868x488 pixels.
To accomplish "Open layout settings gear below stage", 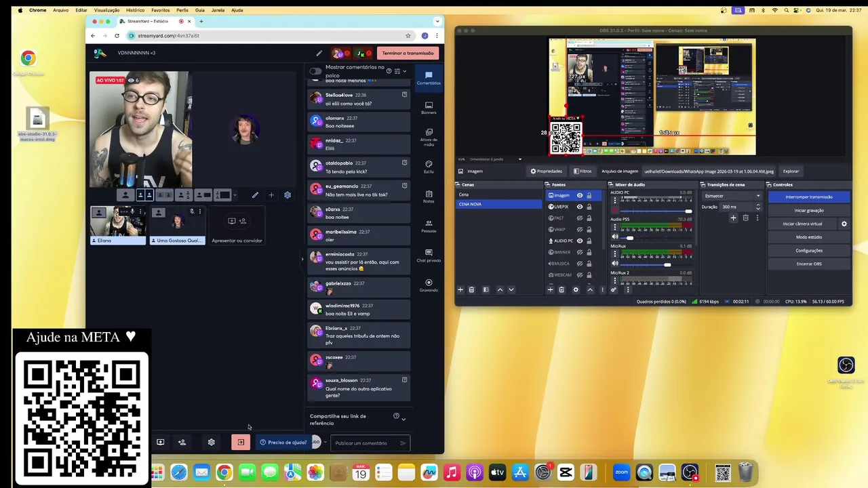I will click(x=288, y=195).
